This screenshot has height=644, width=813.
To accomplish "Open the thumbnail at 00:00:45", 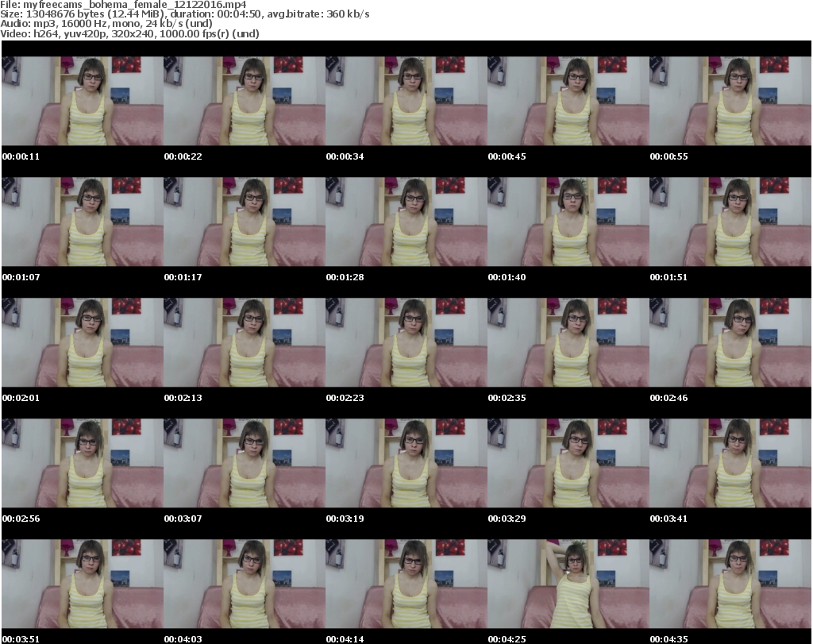I will click(568, 101).
